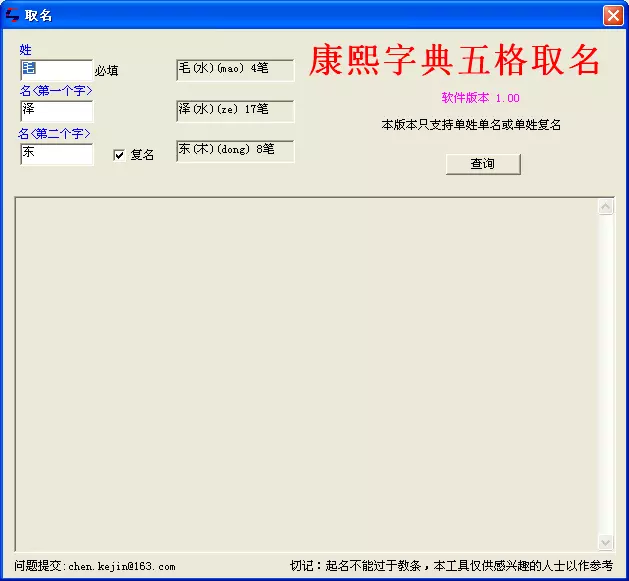Screen dimensions: 629x581
Task: Close the 取名 window
Action: [x=613, y=16]
